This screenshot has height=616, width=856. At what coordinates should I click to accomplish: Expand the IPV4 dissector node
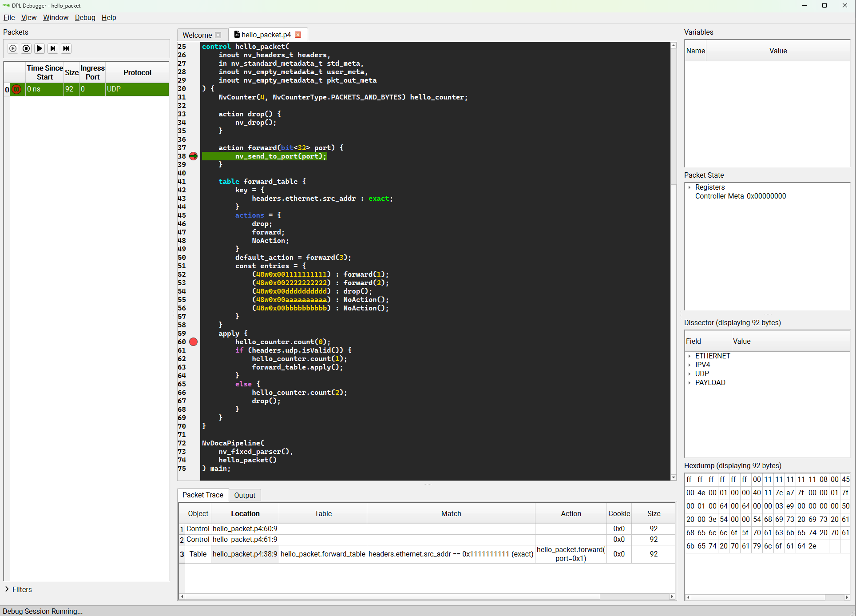689,365
